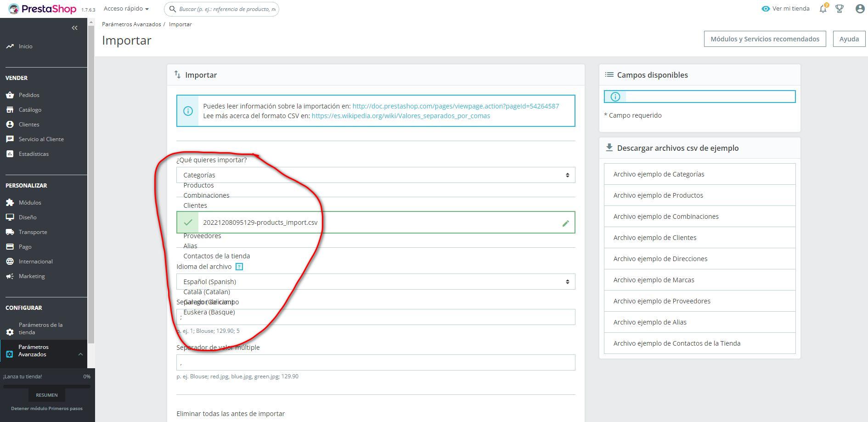Screen dimensions: 868x422
Task: Select Productos option in import list
Action: pos(198,185)
